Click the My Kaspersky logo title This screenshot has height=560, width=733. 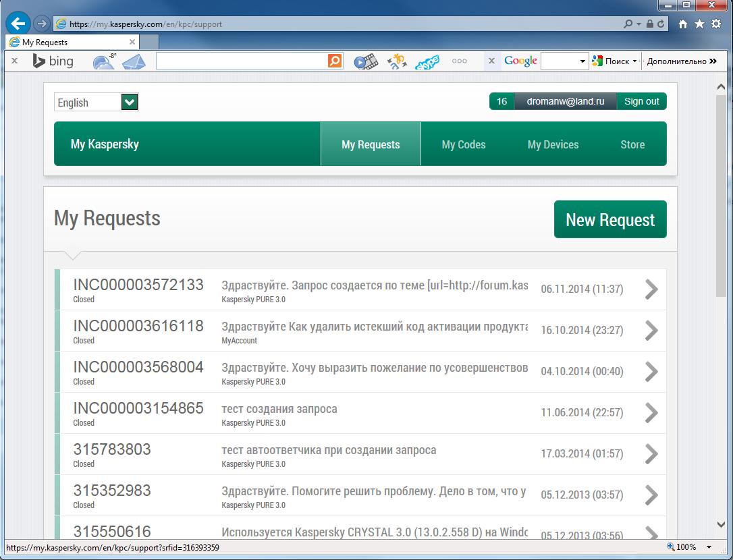point(105,144)
